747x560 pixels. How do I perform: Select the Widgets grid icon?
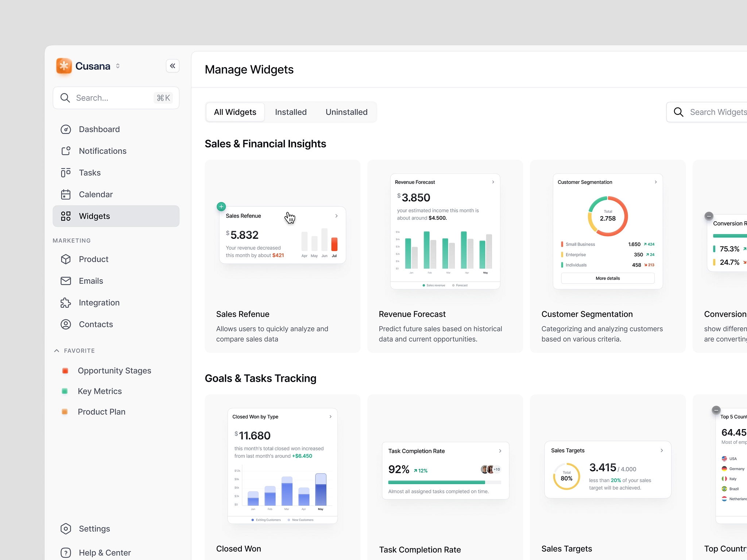point(66,216)
